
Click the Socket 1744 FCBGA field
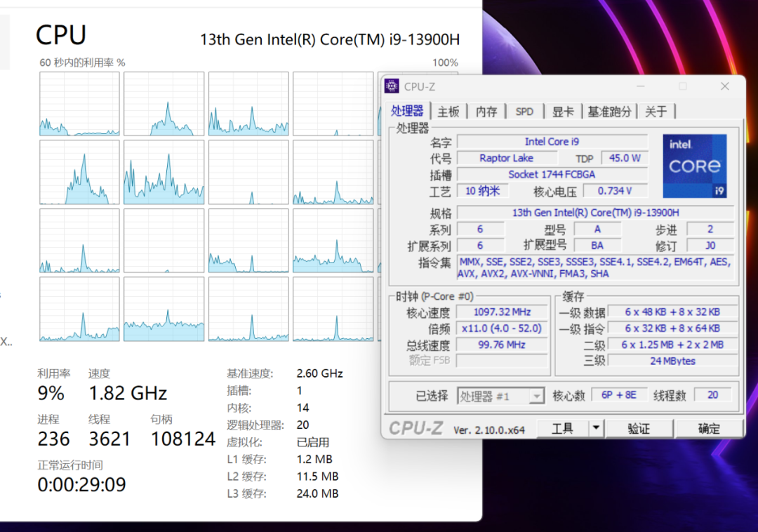tap(552, 175)
